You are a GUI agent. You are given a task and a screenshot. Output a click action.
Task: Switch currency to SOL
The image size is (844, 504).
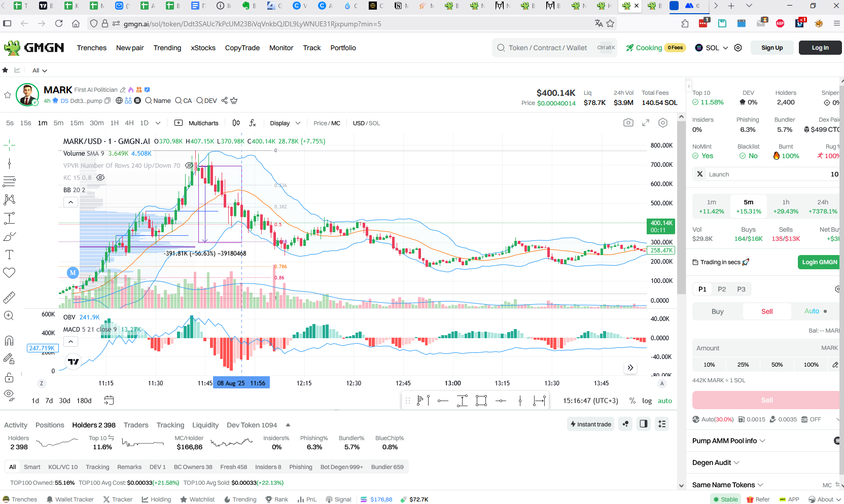[375, 123]
